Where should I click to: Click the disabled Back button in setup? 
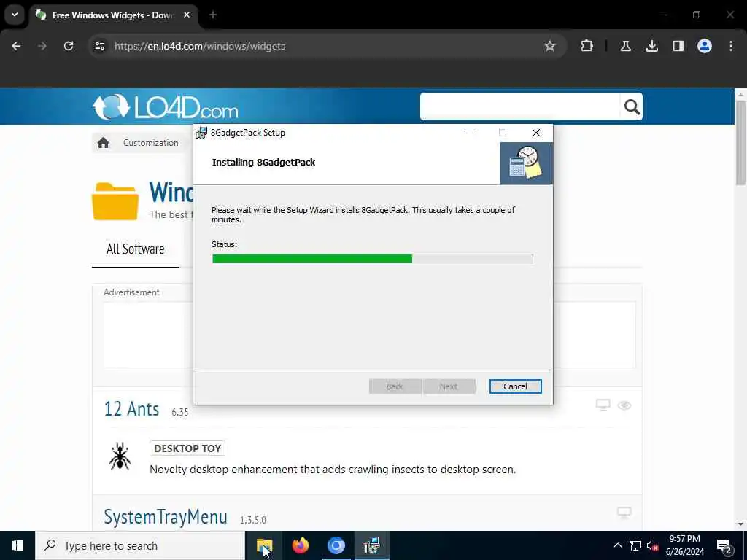(395, 386)
